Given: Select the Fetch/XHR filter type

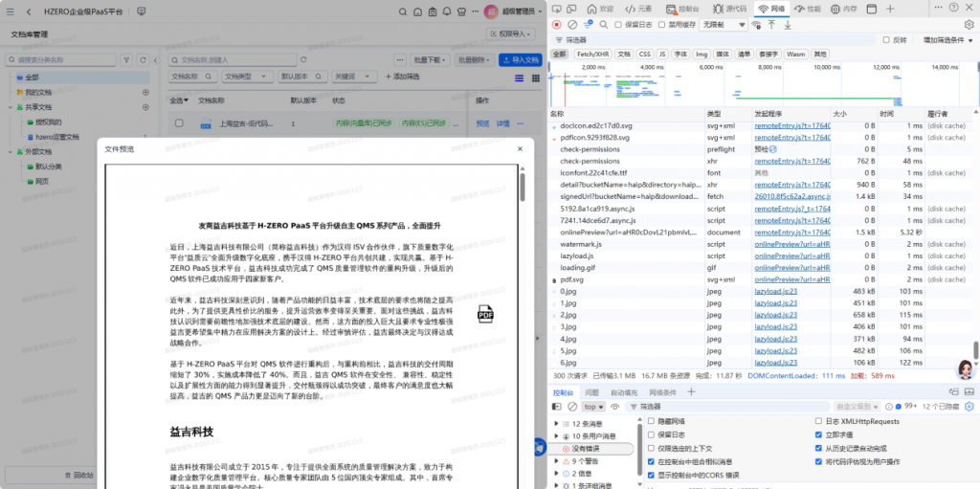Looking at the screenshot, I should pyautogui.click(x=593, y=55).
